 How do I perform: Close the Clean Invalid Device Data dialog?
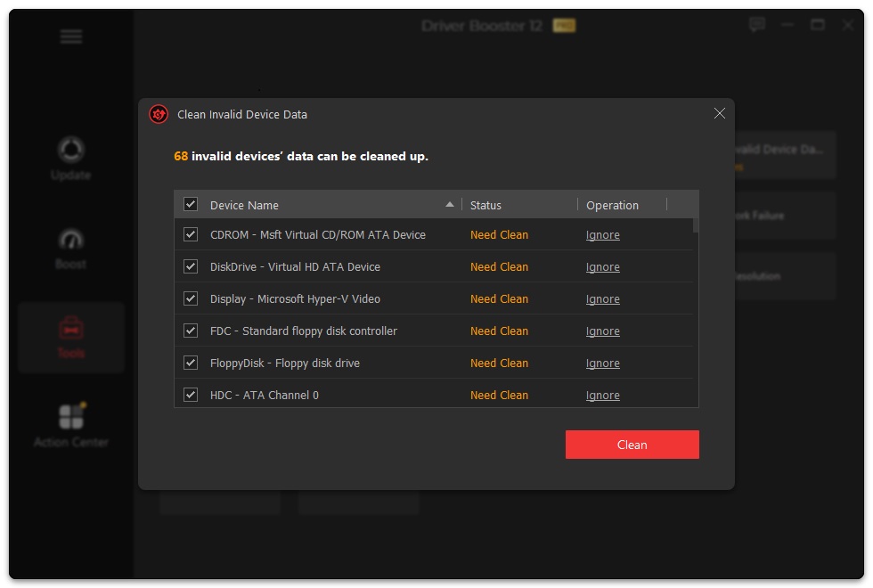[x=720, y=114]
